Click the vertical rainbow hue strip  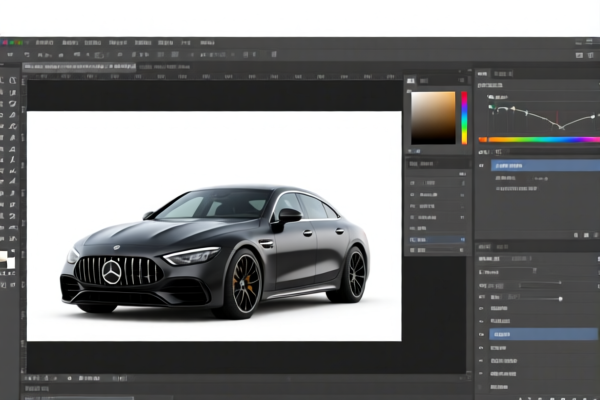point(464,118)
